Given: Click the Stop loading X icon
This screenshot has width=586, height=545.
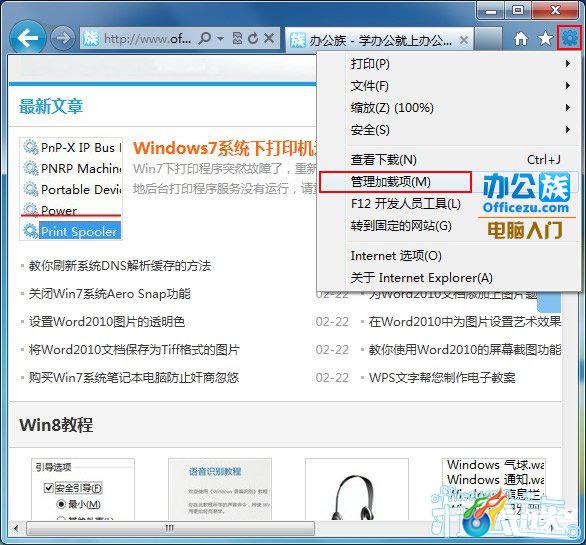Looking at the screenshot, I should pos(269,38).
